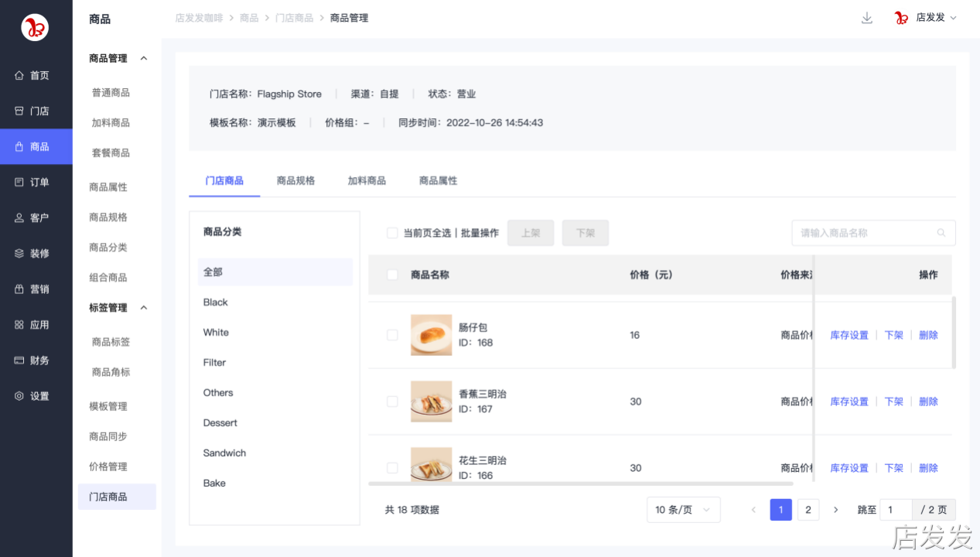The image size is (980, 557).
Task: Click the 跳至 page number input
Action: click(896, 510)
